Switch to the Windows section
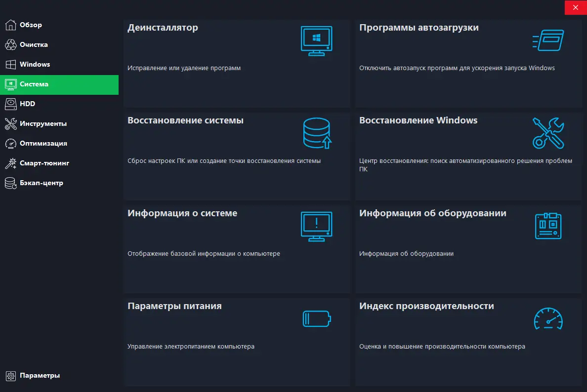The image size is (587, 392). tap(35, 64)
